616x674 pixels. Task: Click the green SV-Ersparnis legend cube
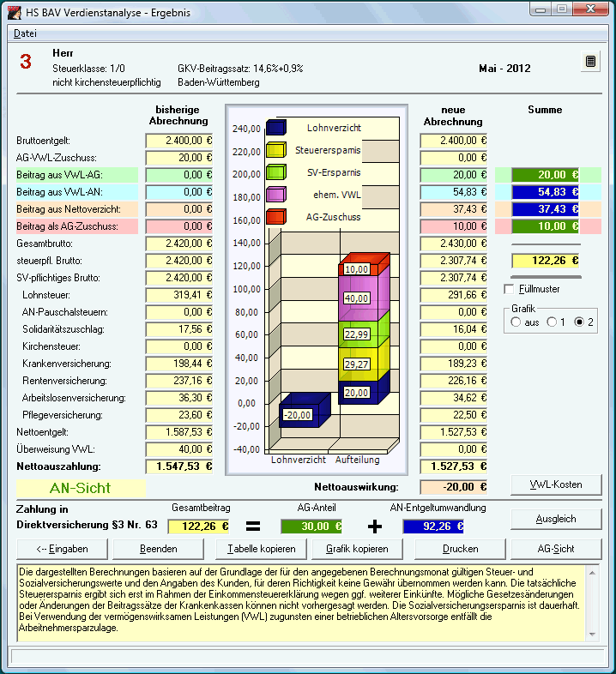(x=275, y=173)
